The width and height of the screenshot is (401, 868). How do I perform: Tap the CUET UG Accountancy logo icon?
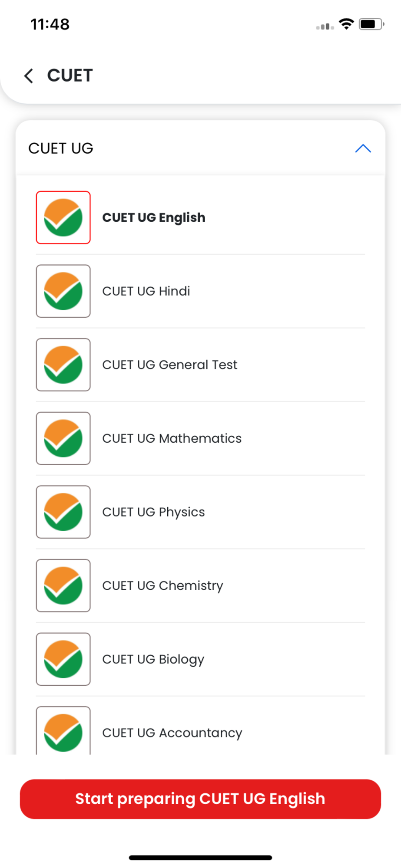point(63,732)
